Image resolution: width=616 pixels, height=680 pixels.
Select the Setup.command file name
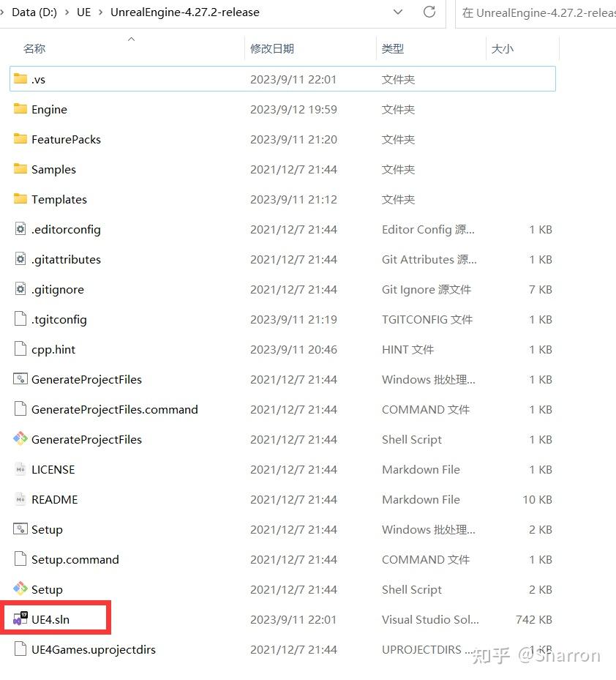click(x=75, y=559)
